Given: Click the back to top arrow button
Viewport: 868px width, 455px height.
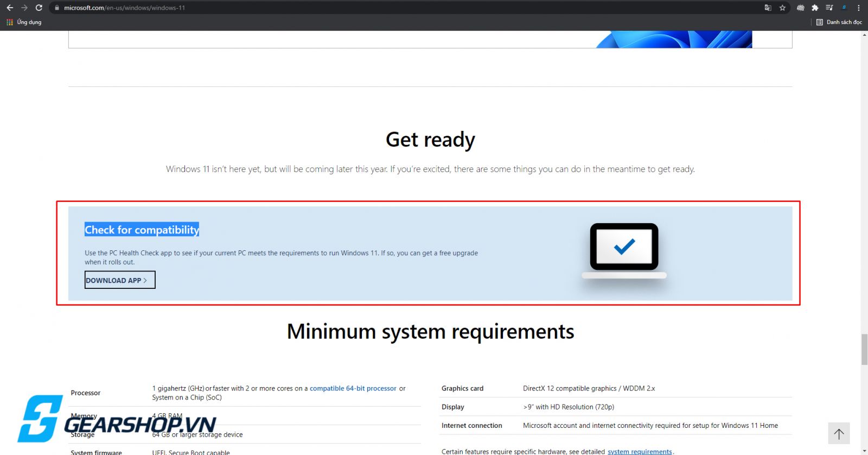Looking at the screenshot, I should (x=839, y=433).
